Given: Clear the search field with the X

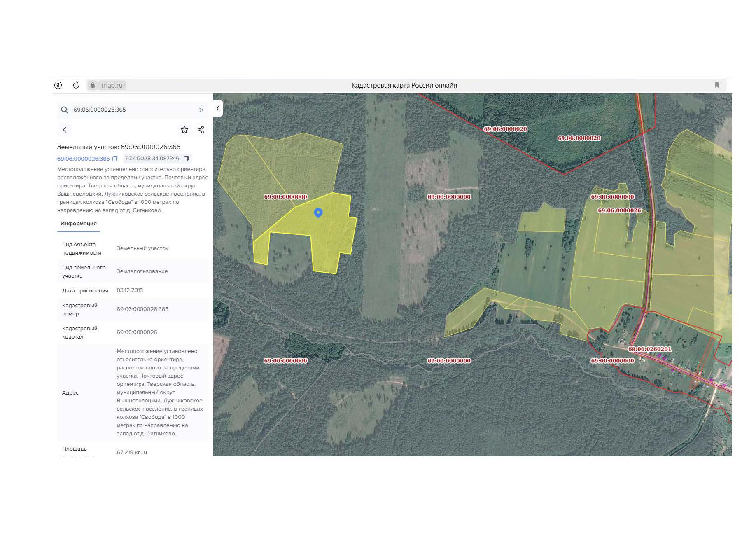Looking at the screenshot, I should [x=201, y=110].
